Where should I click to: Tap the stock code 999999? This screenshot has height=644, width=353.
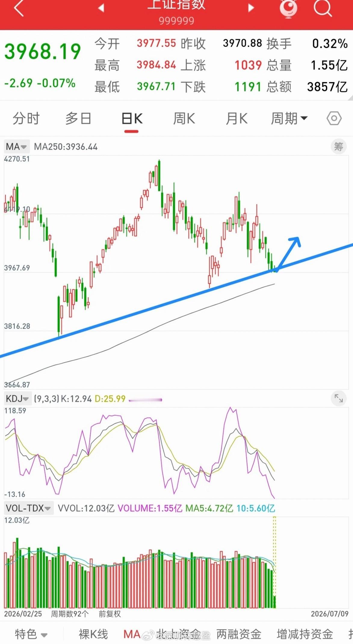pos(176,21)
